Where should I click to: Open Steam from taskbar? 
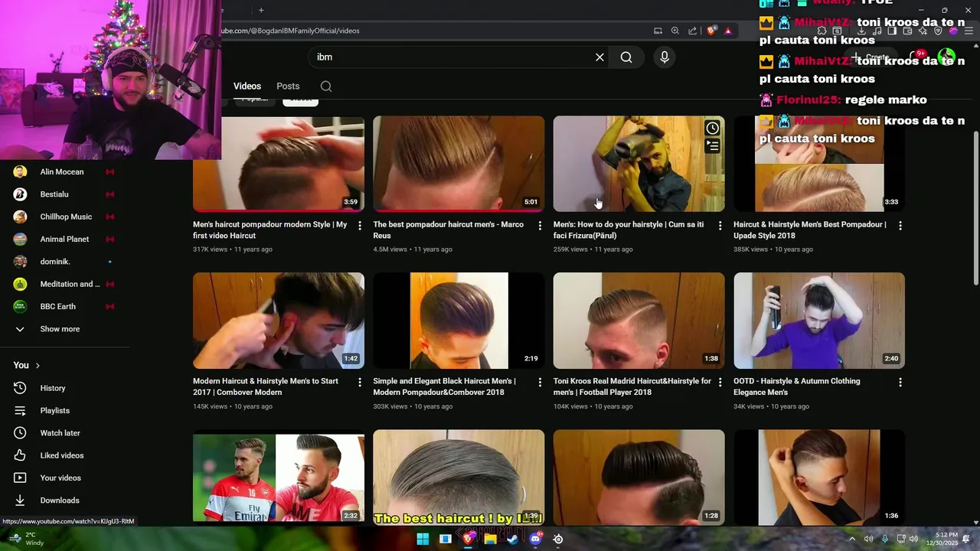512,539
